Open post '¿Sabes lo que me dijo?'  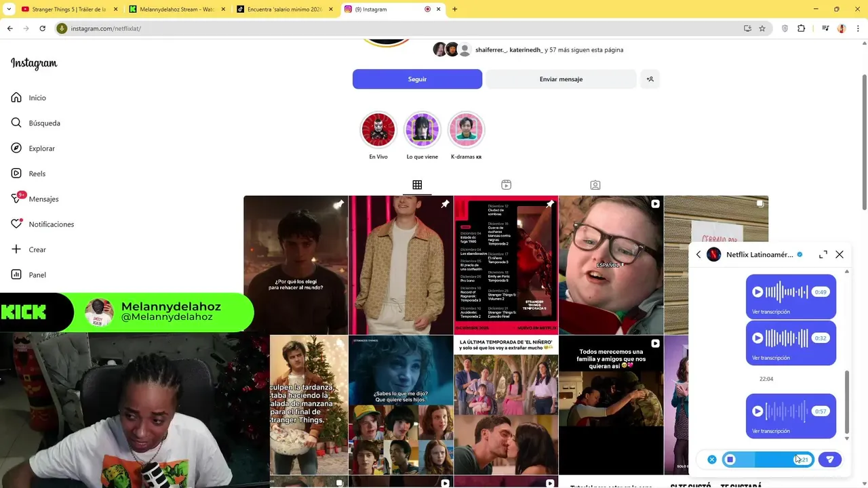coord(401,405)
